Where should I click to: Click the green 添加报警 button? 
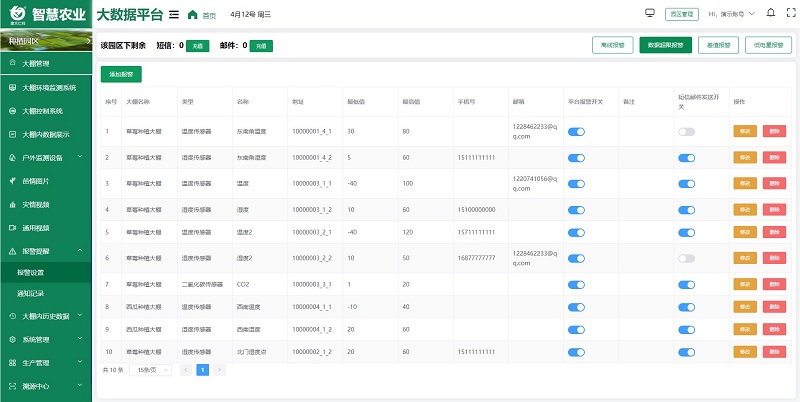click(120, 74)
